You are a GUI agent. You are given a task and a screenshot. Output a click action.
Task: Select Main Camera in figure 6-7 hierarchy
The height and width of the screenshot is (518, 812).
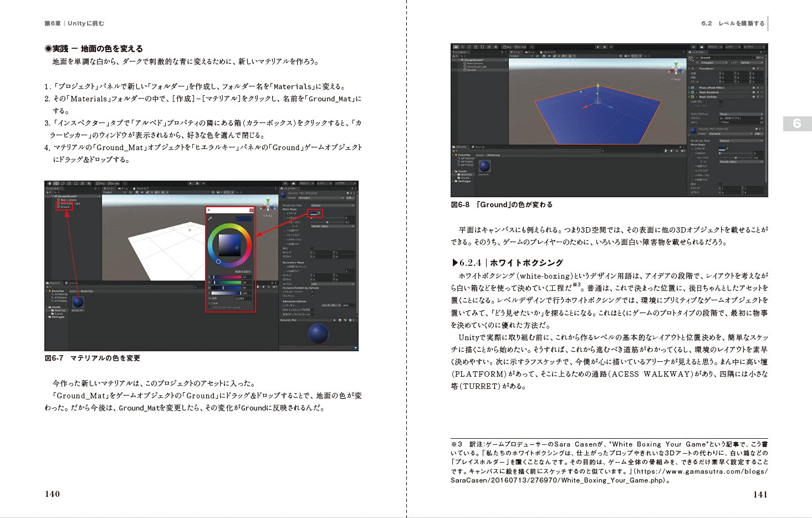[67, 200]
